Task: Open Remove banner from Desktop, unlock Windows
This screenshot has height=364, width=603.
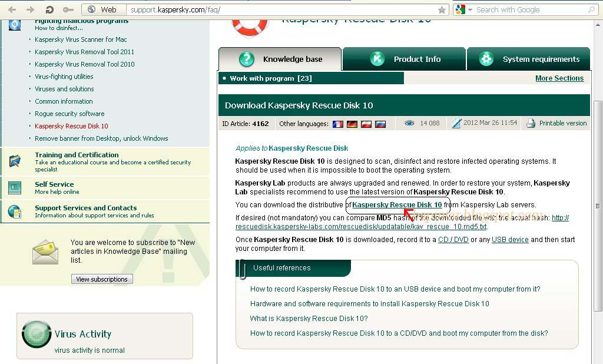Action: [x=101, y=138]
